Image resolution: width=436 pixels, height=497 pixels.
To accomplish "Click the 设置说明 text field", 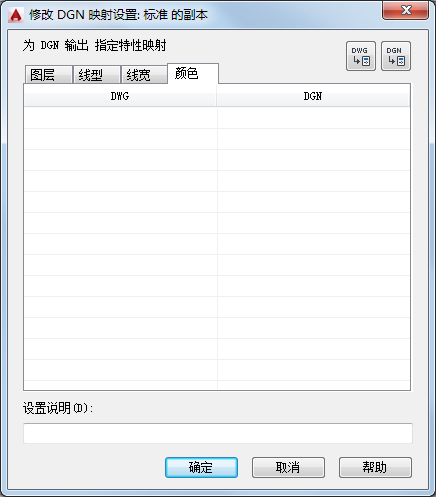I will (218, 433).
